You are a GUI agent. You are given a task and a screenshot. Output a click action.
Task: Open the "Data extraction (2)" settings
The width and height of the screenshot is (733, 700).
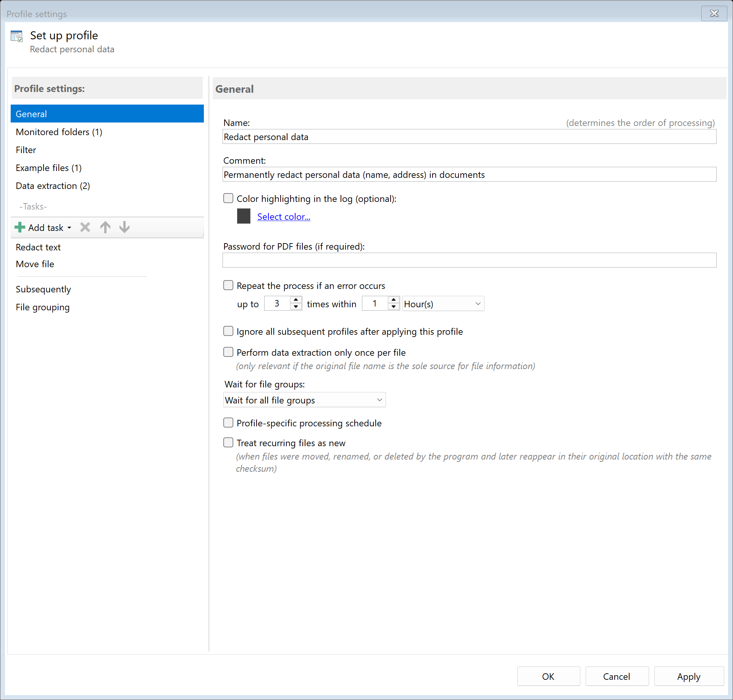click(53, 186)
